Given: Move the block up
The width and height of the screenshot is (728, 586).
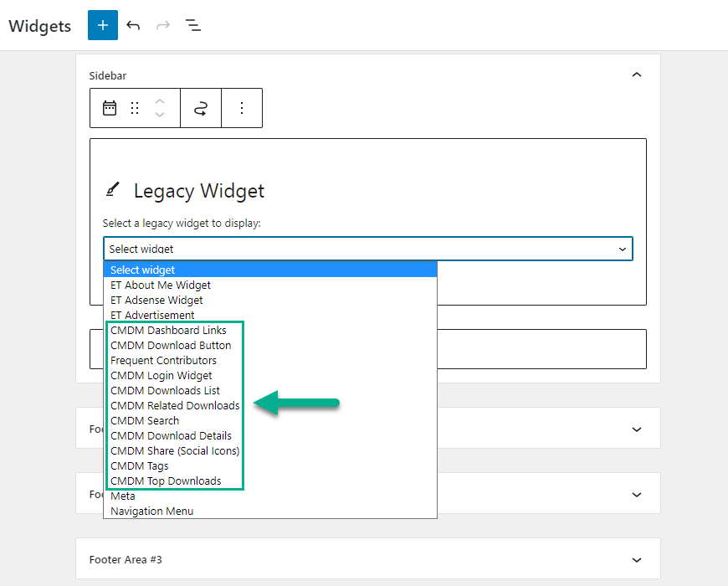Looking at the screenshot, I should tap(160, 101).
